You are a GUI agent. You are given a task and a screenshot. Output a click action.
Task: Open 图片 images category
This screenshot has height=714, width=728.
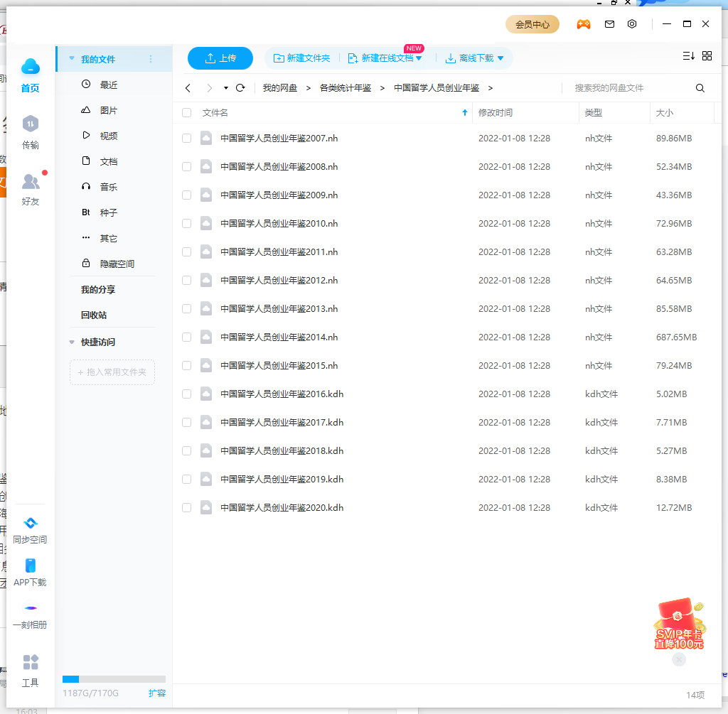click(x=109, y=110)
